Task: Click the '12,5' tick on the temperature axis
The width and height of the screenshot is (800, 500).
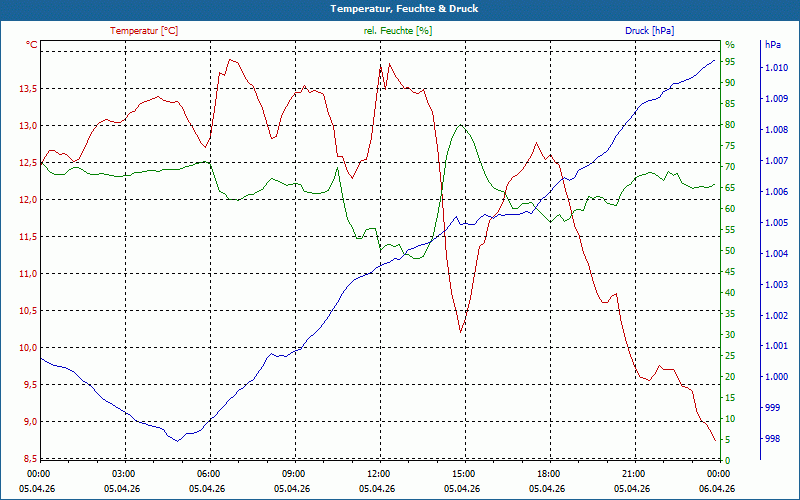Action: point(28,163)
